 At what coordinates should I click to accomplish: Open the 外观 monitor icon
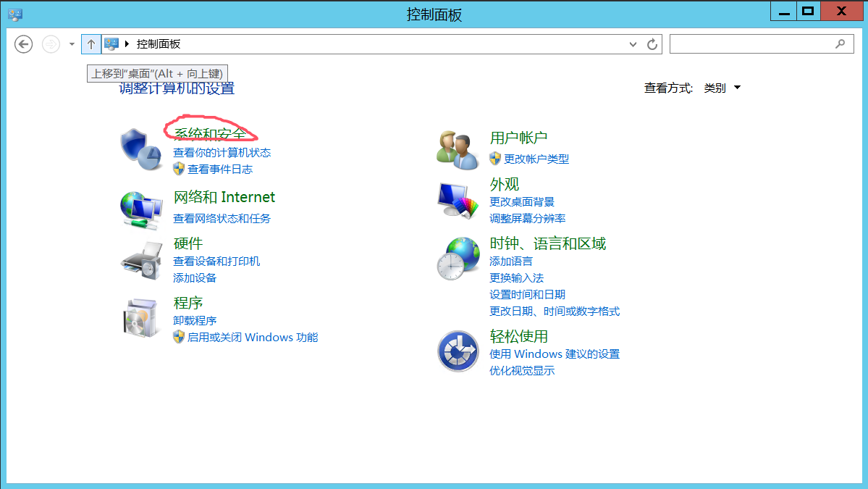[458, 201]
